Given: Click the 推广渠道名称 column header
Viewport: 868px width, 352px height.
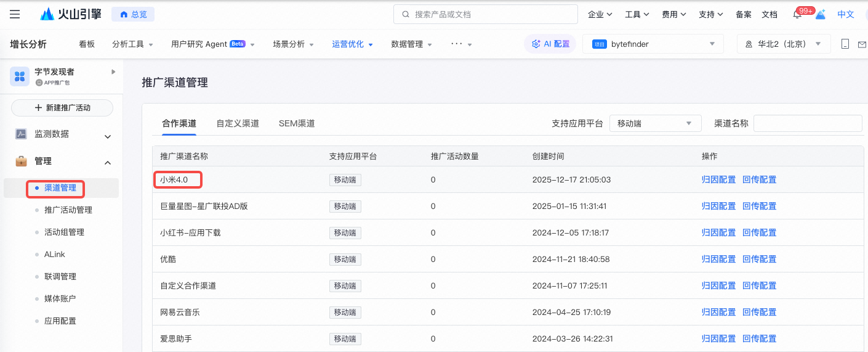Looking at the screenshot, I should click(184, 156).
